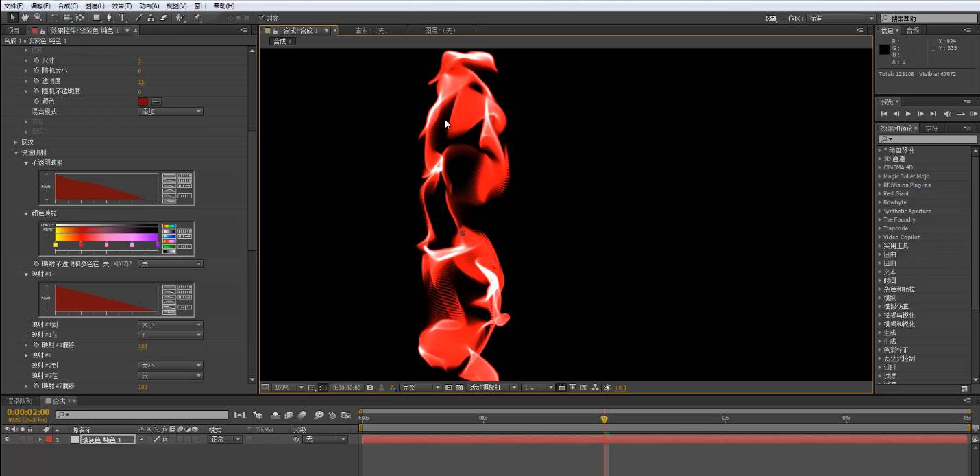The height and width of the screenshot is (476, 980).
Task: Toggle the 透明度 stopwatch
Action: pos(36,81)
